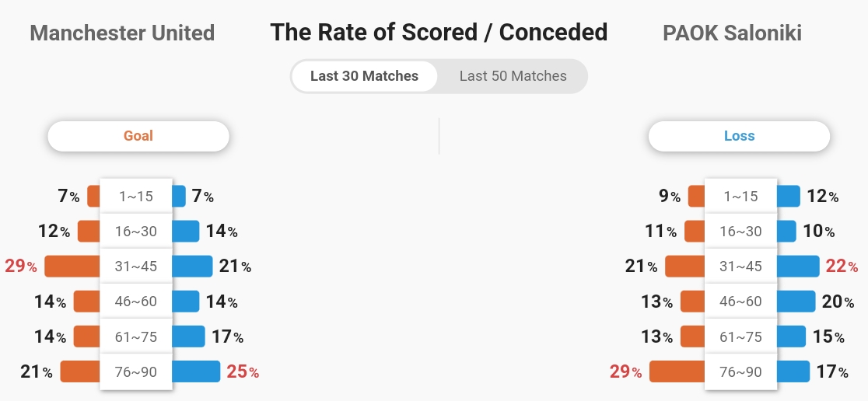Open the PAOK Saloniki team heading
868x401 pixels.
click(x=732, y=33)
